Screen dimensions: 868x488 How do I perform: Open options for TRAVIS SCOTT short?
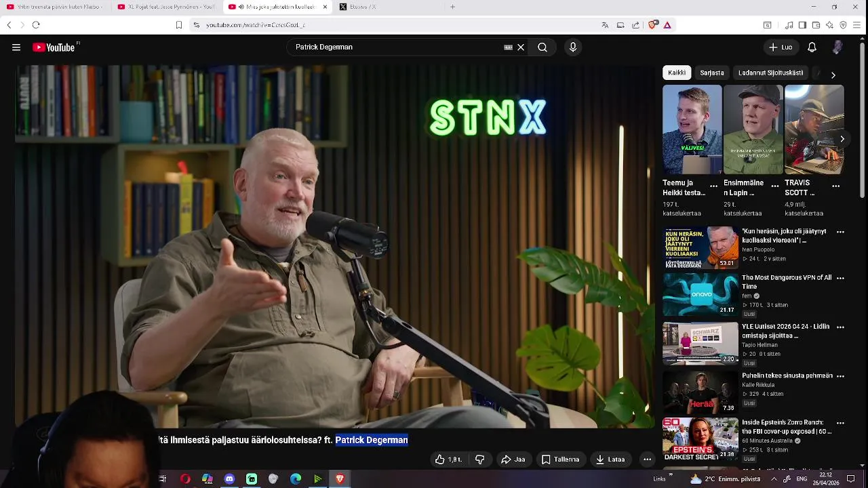[x=835, y=186]
